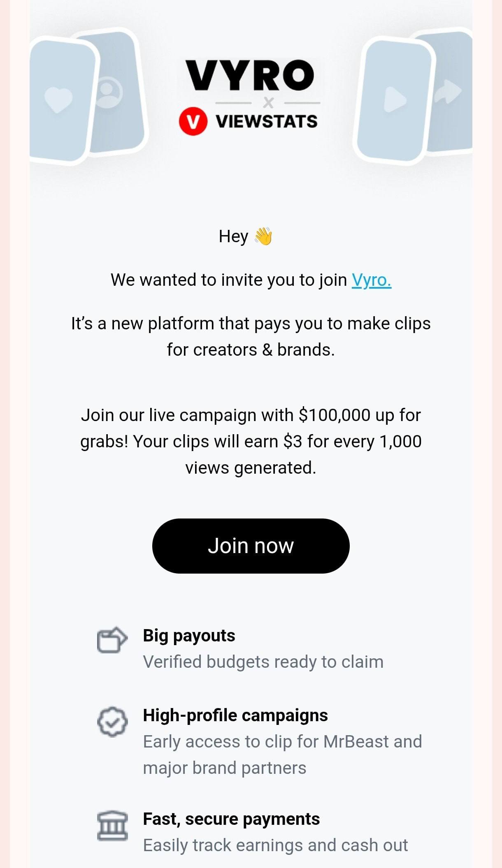Screen dimensions: 502x868
Task: Click the verified badge checkmark icon
Action: coord(112,722)
